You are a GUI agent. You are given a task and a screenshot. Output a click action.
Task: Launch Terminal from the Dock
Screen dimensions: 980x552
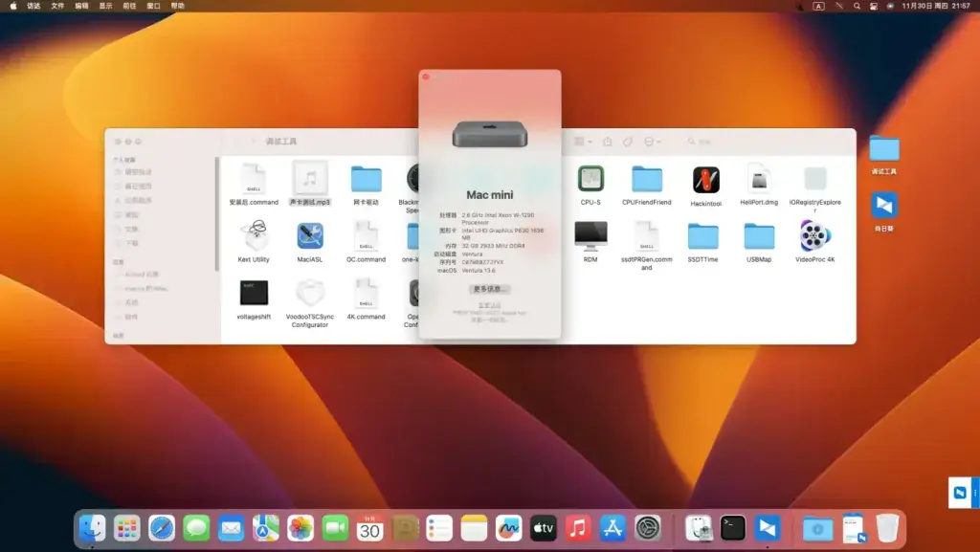(x=732, y=528)
